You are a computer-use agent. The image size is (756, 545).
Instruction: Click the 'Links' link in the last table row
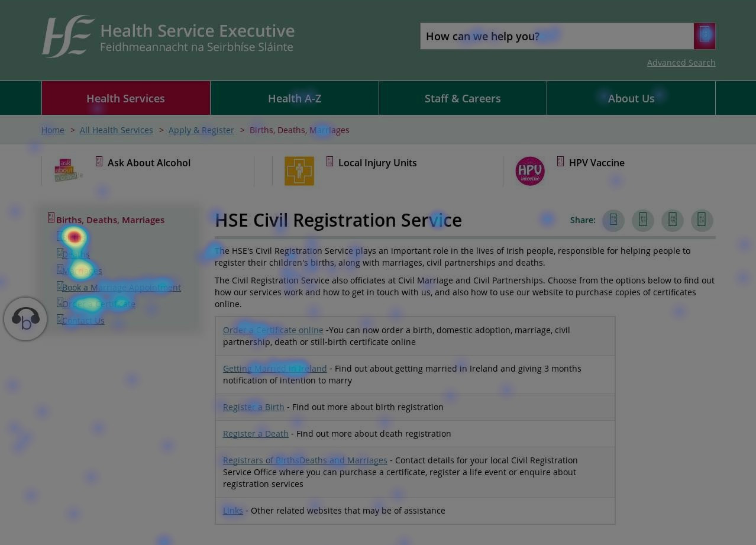tap(233, 511)
